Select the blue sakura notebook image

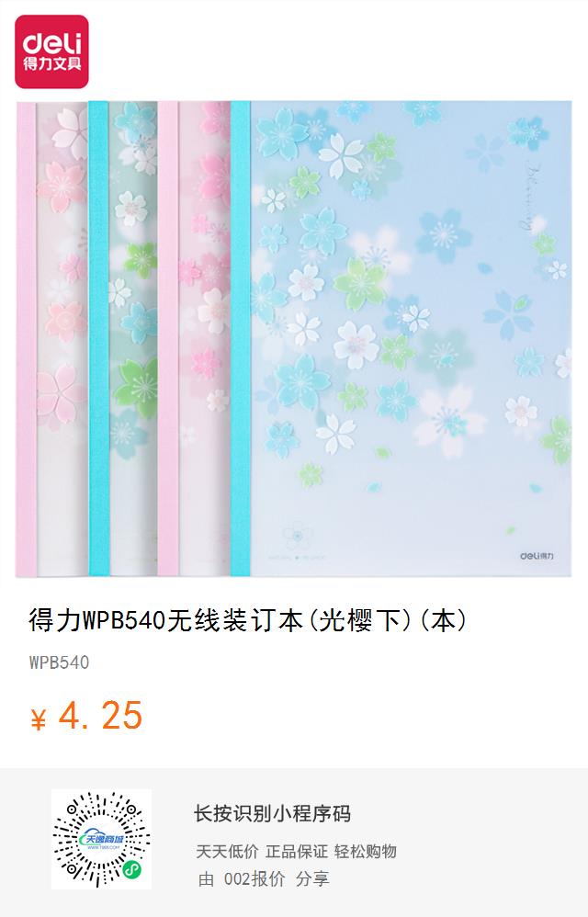(x=401, y=339)
